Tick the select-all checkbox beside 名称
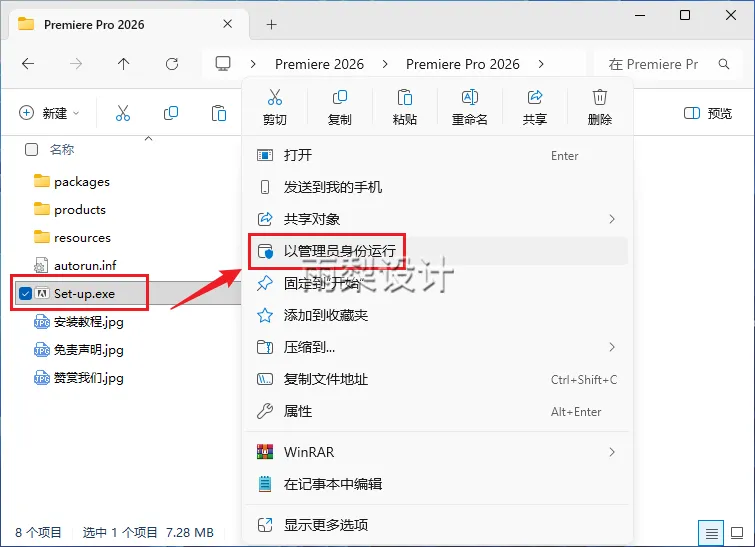755x547 pixels. [x=32, y=150]
